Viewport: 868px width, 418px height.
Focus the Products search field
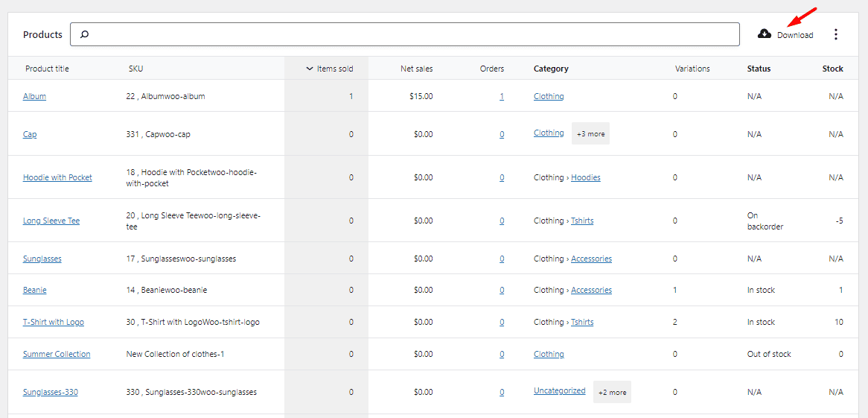(405, 34)
